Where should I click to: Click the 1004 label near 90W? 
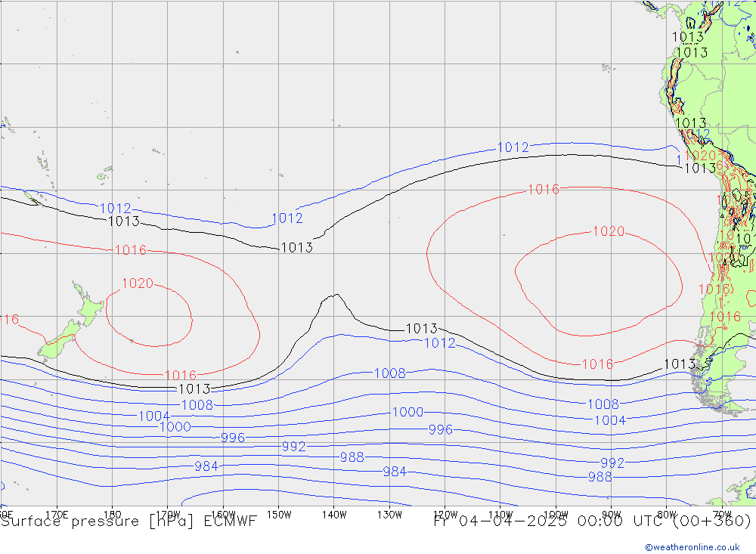[610, 420]
